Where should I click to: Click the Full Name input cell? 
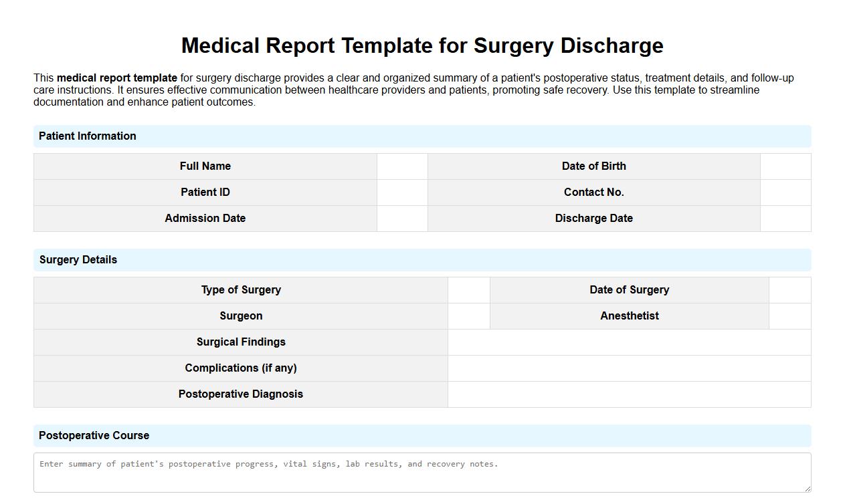[x=402, y=166]
